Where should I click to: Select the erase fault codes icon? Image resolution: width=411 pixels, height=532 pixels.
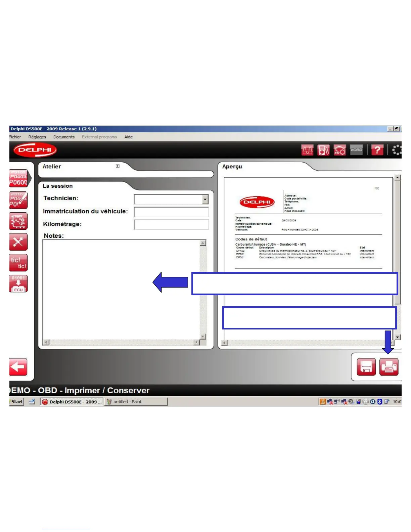18,200
